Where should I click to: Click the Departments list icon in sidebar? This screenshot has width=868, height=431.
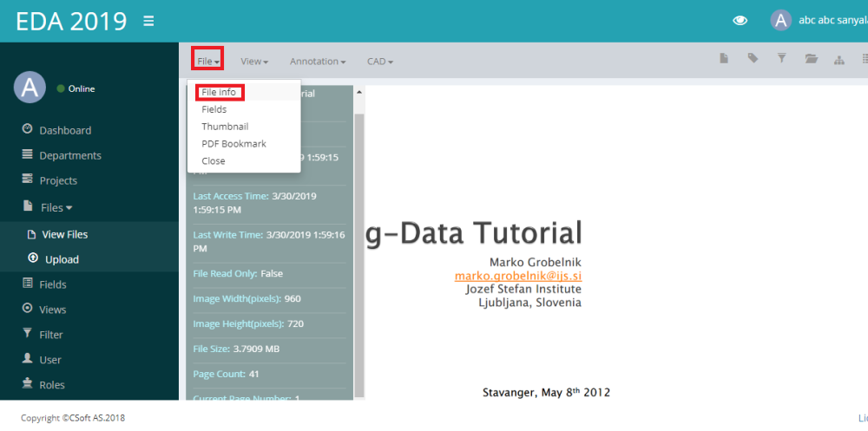point(27,154)
